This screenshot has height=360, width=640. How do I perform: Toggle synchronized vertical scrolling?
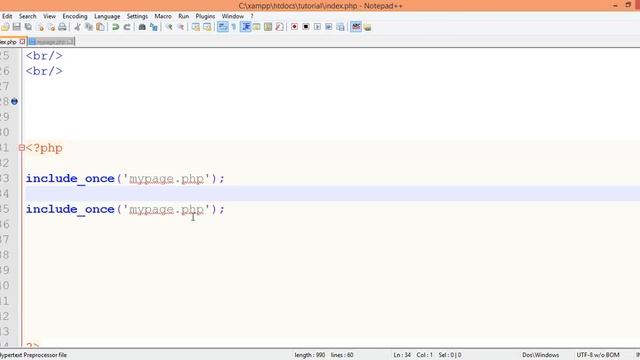point(196,27)
